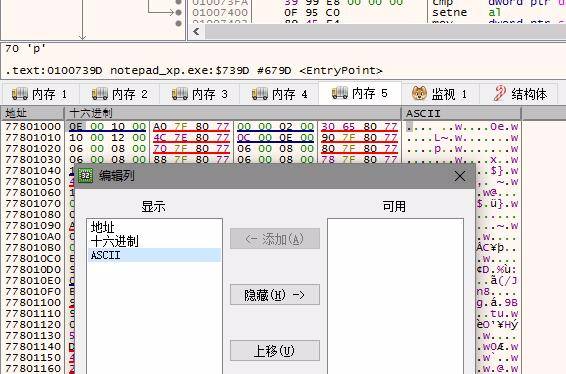
Task: Open the 监视 1 tab
Action: (440, 94)
